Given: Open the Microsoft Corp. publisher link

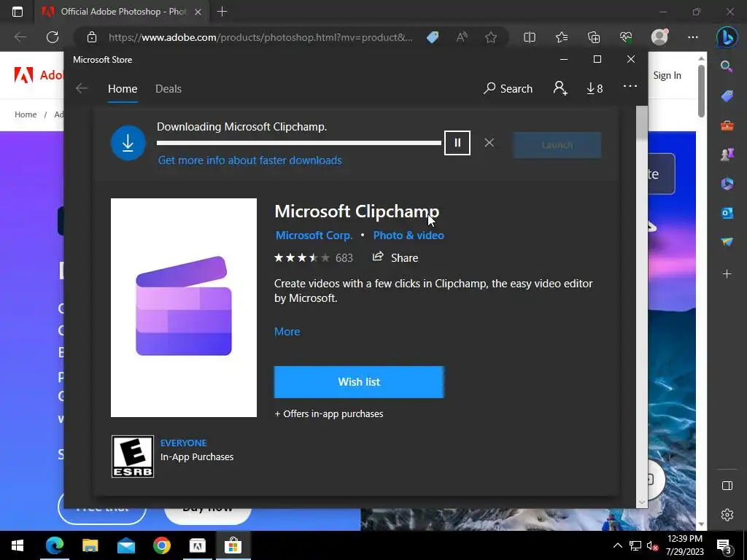Looking at the screenshot, I should click(314, 236).
